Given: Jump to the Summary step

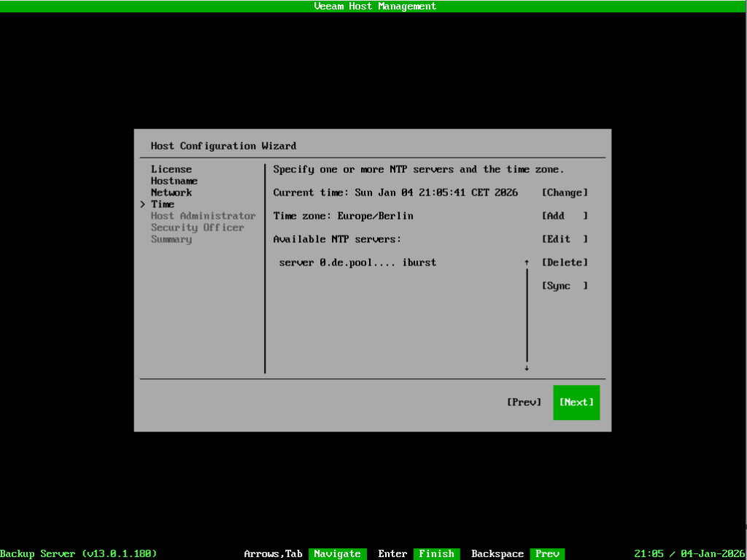Looking at the screenshot, I should point(171,239).
